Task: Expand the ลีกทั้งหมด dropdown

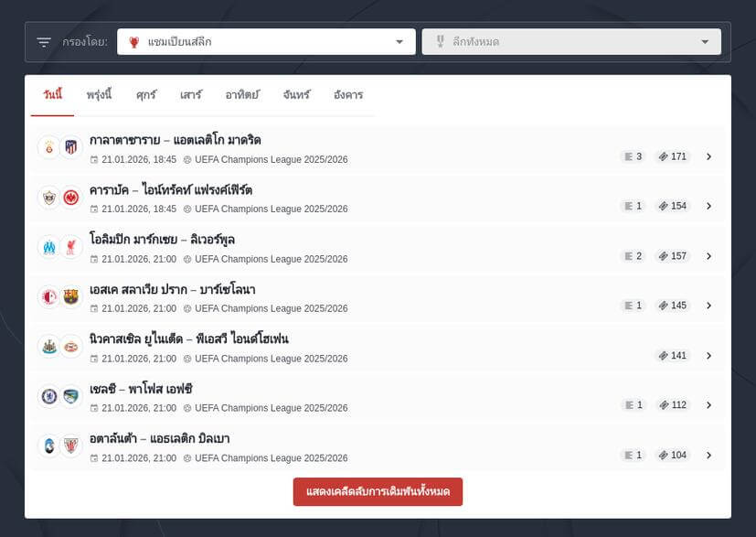Action: coord(704,41)
